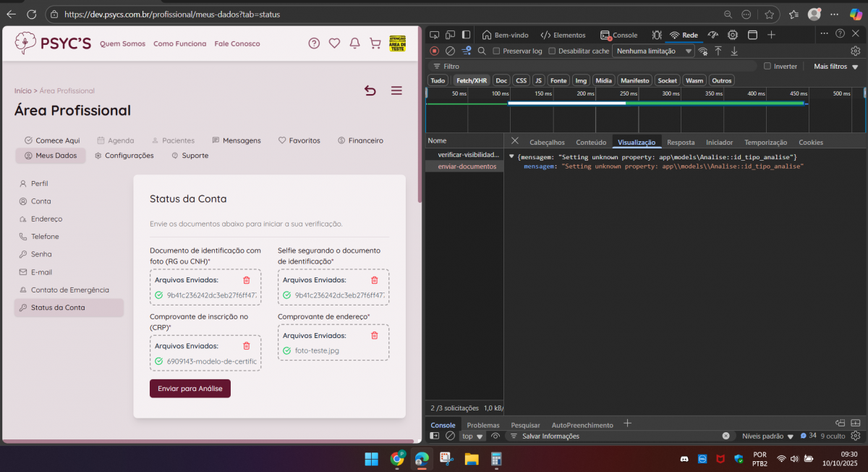
Task: Click the heart favorites icon in header
Action: (334, 43)
